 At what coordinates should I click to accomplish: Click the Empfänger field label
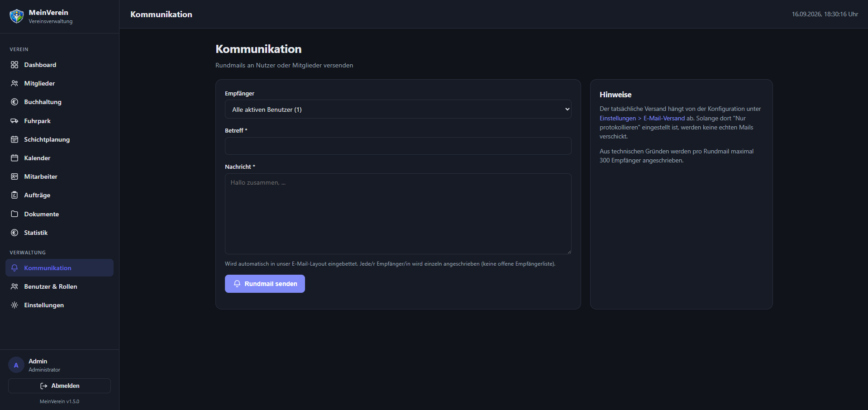pyautogui.click(x=239, y=93)
